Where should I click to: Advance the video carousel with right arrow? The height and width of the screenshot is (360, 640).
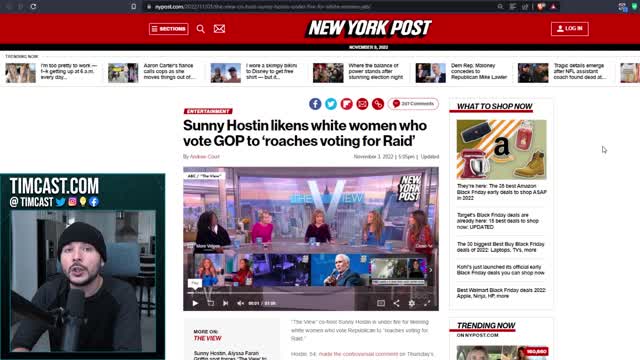coord(430,270)
